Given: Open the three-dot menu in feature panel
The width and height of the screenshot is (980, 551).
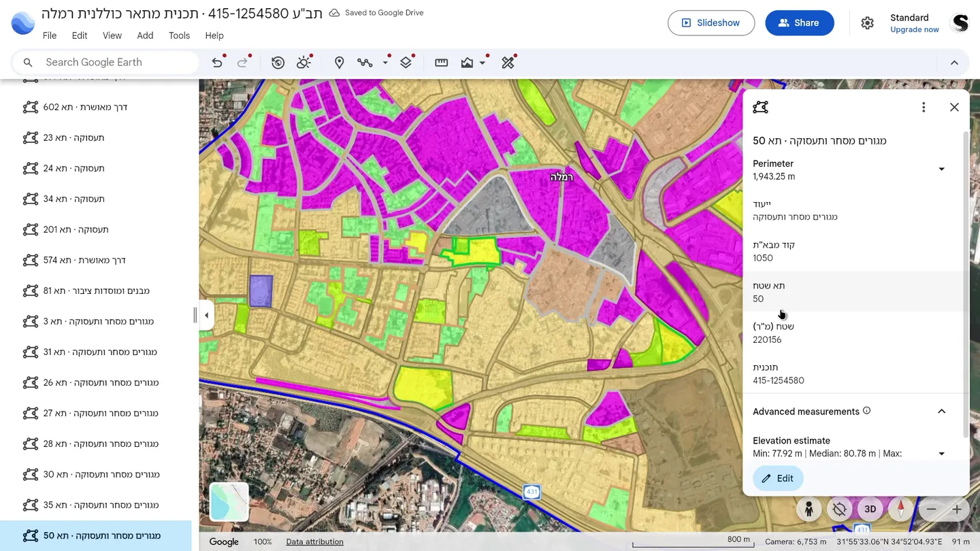Looking at the screenshot, I should click(x=924, y=107).
